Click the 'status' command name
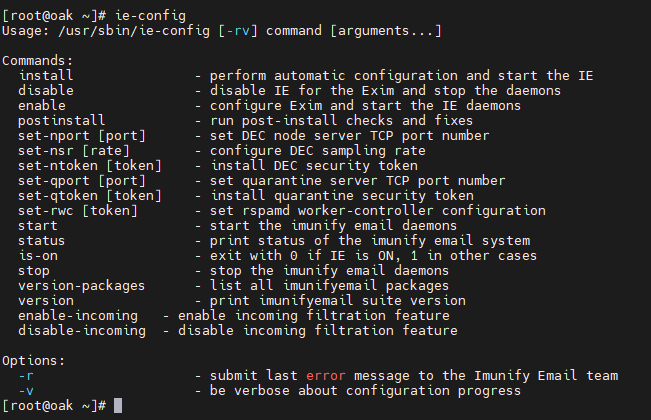 click(42, 241)
